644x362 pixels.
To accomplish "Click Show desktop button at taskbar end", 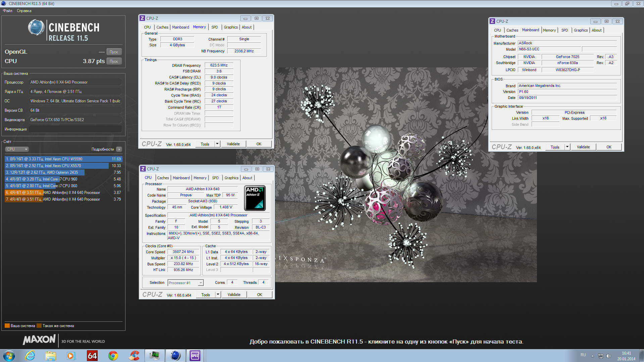I will pyautogui.click(x=641, y=356).
